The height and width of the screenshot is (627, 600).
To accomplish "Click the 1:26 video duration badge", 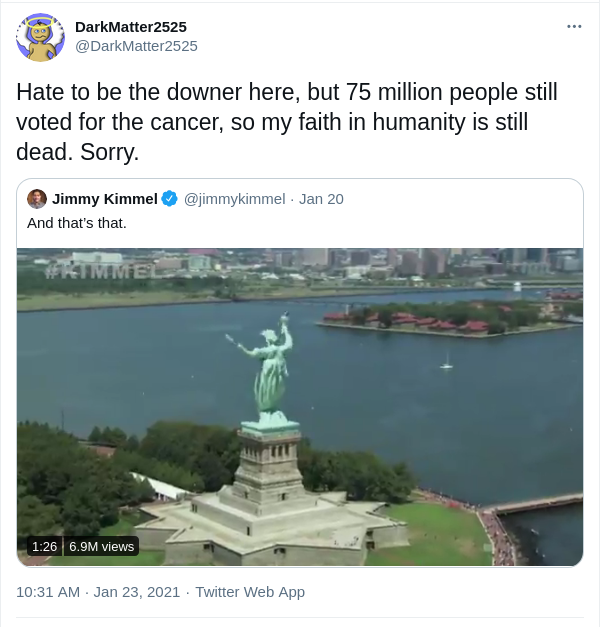I will [x=44, y=546].
